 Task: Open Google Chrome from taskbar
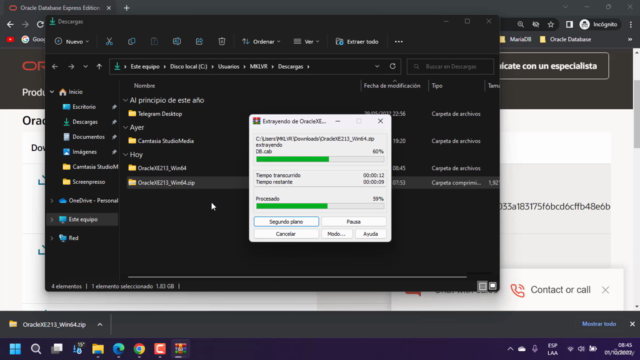pos(139,349)
